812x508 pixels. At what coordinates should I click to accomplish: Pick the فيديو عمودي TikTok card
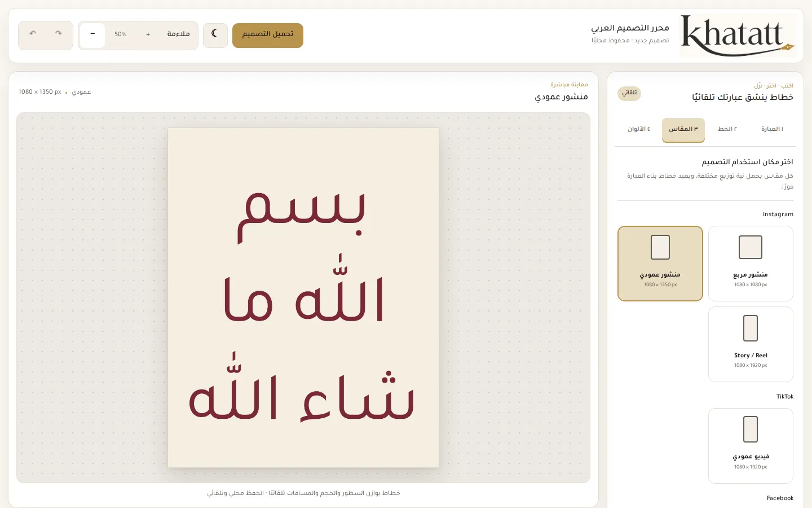pyautogui.click(x=751, y=446)
